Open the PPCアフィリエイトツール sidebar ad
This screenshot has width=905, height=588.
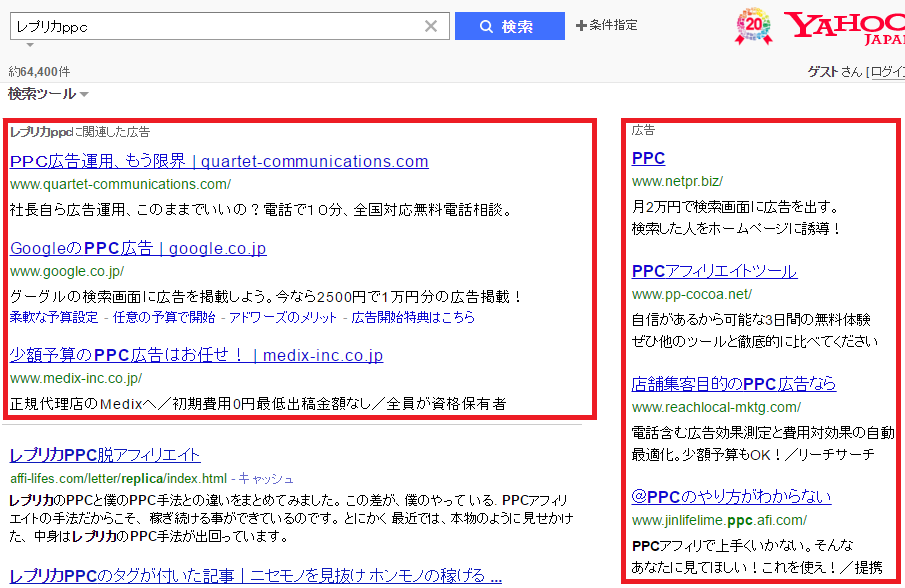pyautogui.click(x=715, y=271)
